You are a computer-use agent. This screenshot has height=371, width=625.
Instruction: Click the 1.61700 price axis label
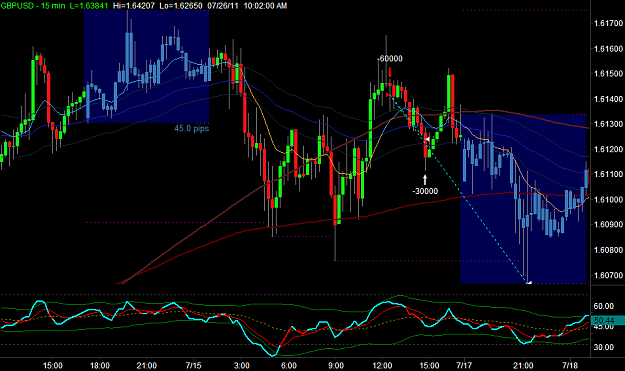pos(608,24)
